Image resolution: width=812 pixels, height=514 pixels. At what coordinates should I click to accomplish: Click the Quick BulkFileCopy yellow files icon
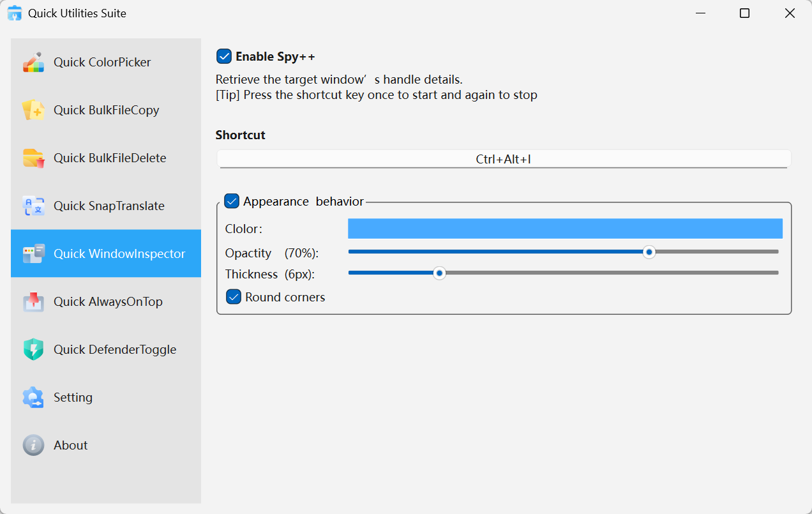[x=33, y=110]
